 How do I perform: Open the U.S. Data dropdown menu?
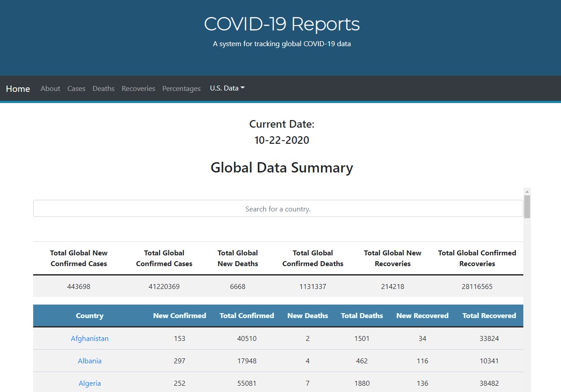[x=227, y=88]
